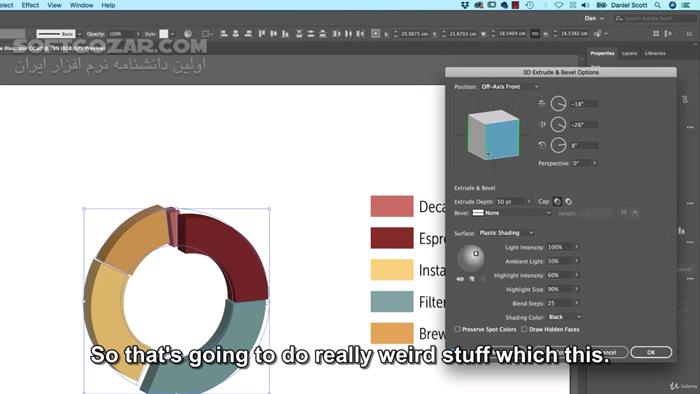This screenshot has height=394, width=700.
Task: Turn cap on for solid appearance
Action: click(557, 202)
